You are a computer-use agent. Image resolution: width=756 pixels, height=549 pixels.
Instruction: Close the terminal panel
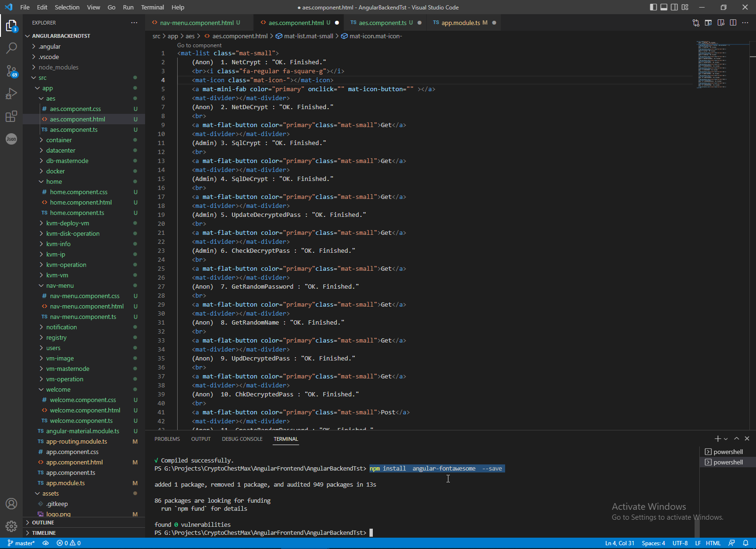coord(747,439)
